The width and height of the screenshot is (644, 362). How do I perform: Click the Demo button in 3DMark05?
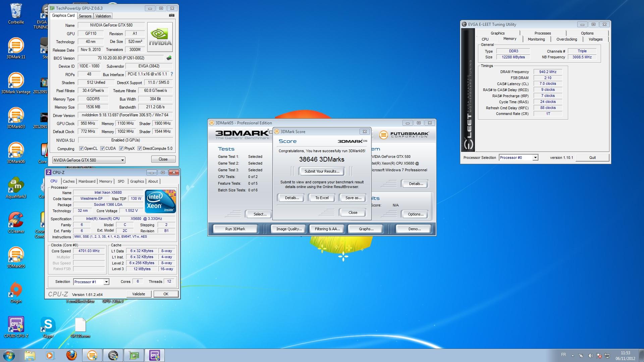coord(414,229)
